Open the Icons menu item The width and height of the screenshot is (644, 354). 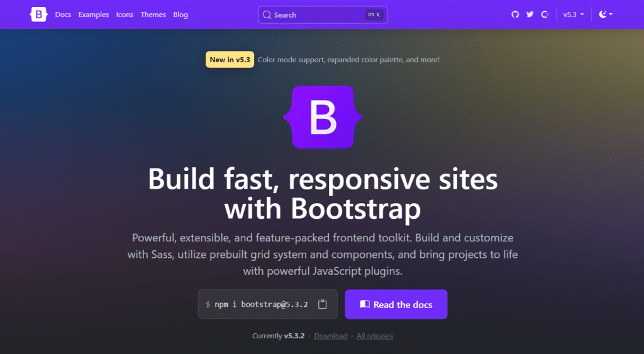click(x=125, y=14)
